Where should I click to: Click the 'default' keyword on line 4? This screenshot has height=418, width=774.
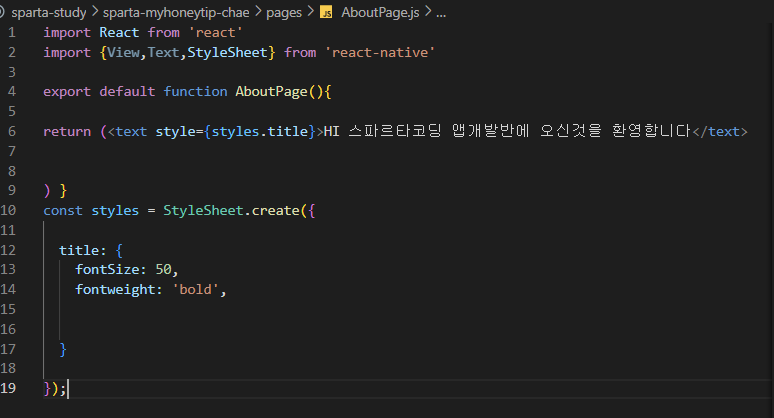point(127,92)
